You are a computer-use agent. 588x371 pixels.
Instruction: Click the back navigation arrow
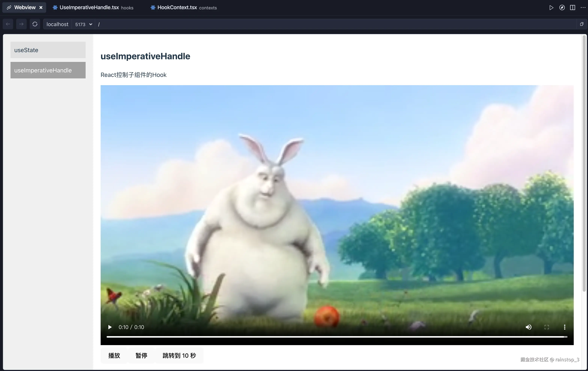click(x=8, y=24)
